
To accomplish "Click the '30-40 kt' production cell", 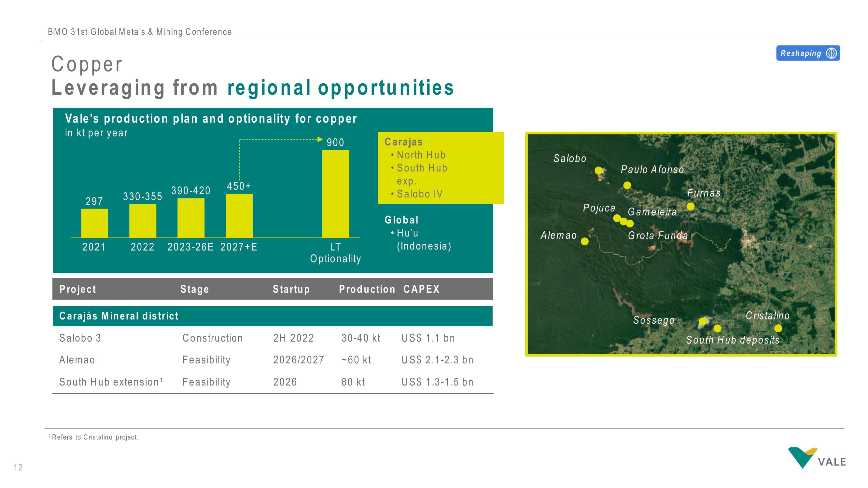I will pos(361,338).
